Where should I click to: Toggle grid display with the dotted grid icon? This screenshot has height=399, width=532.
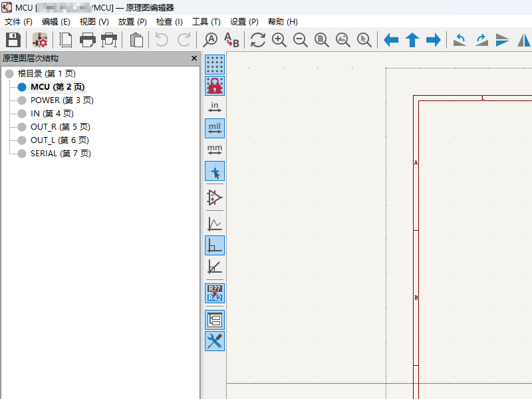pos(215,65)
